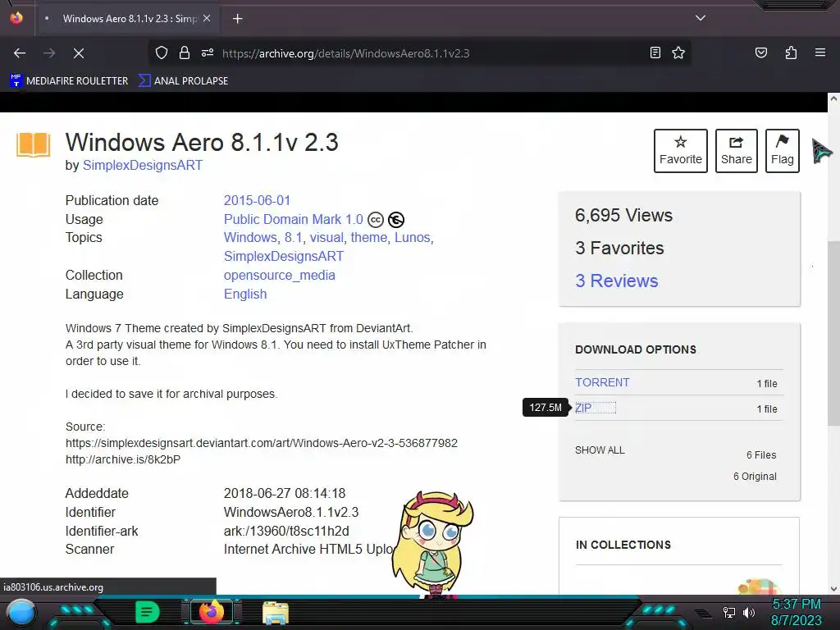Close the Windows Aero 8.1.1v tab

(207, 18)
